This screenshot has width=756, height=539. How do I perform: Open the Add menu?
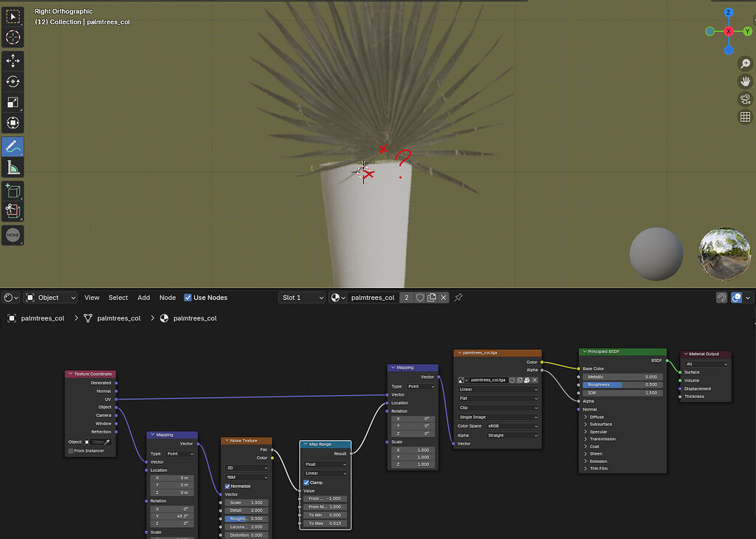(x=144, y=298)
